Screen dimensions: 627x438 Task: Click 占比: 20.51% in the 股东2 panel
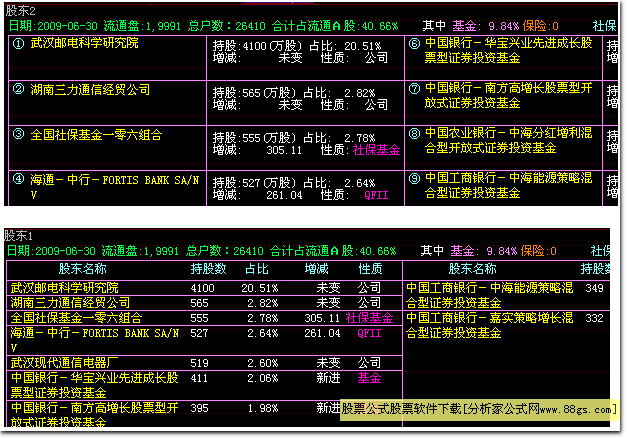point(345,46)
